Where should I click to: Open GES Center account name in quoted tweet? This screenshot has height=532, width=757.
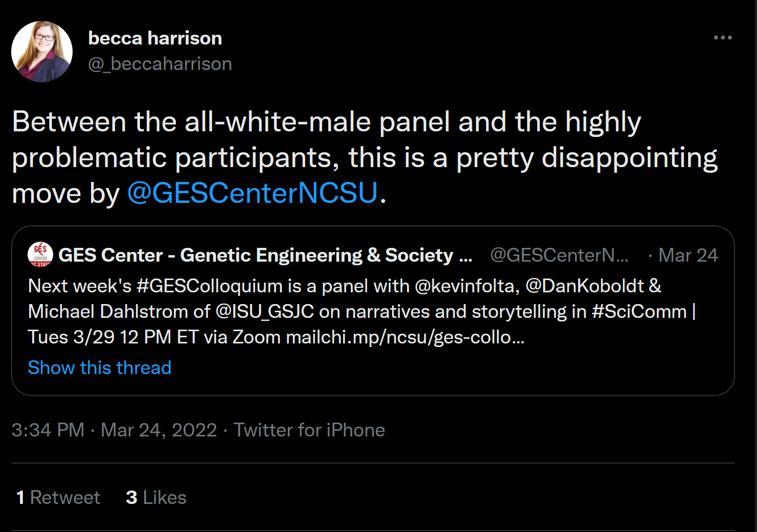pos(265,255)
